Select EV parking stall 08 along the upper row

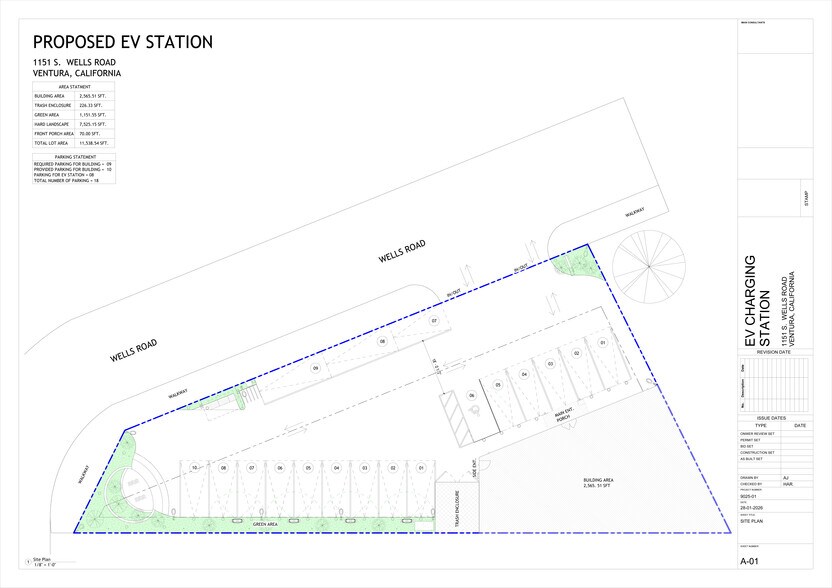[x=381, y=340]
